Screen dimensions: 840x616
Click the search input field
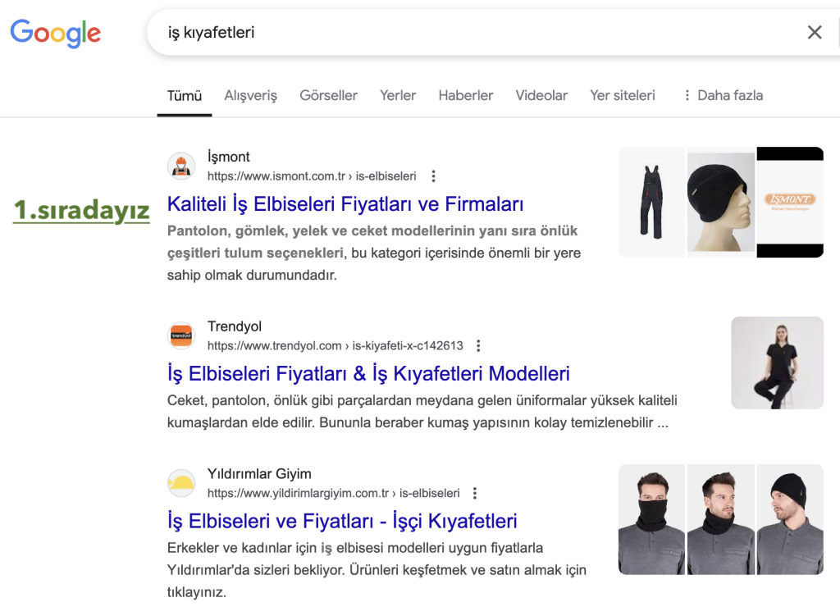click(476, 33)
